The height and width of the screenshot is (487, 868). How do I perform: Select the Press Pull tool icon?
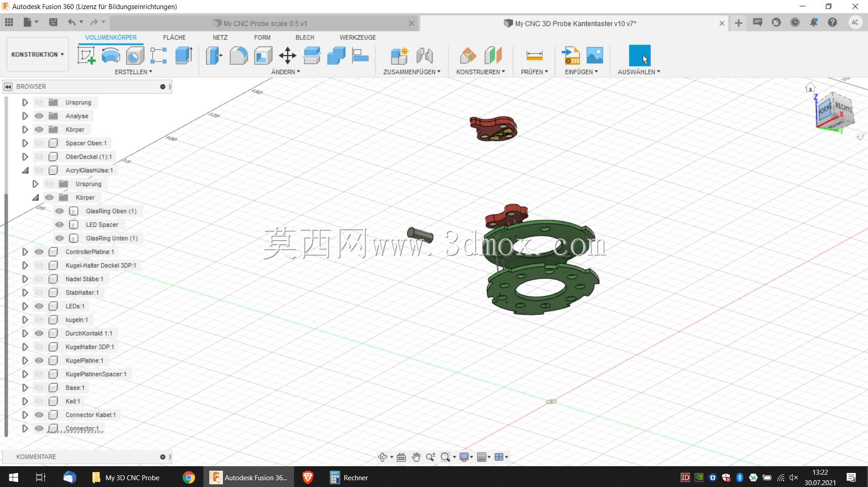coord(214,56)
